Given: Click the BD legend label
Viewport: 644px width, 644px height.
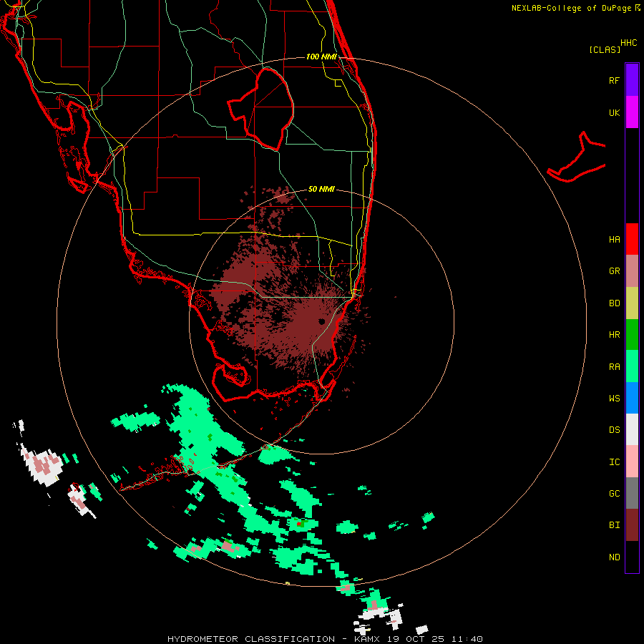Looking at the screenshot, I should [614, 303].
